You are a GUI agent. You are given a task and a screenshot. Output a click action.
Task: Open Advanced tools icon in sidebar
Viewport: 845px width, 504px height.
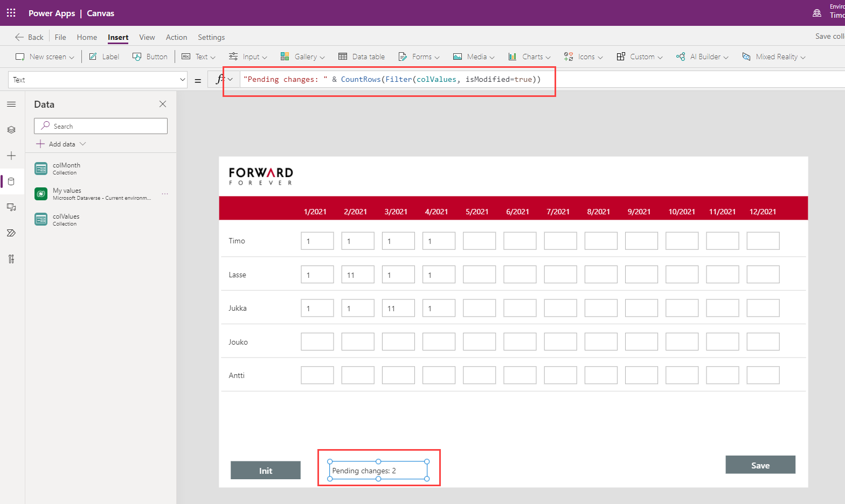[11, 259]
